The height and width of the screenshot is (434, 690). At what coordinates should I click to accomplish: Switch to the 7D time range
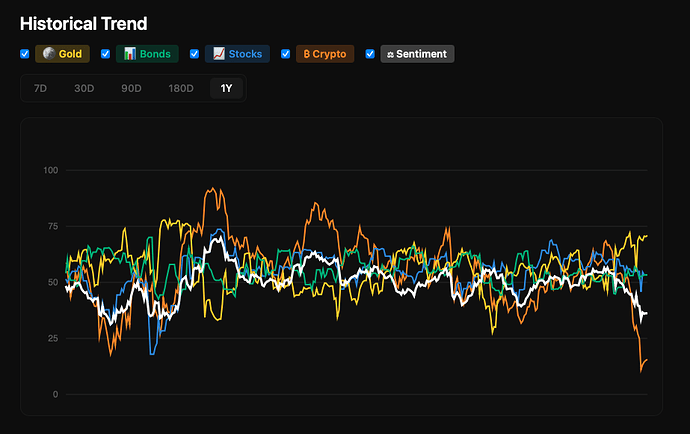click(x=40, y=88)
